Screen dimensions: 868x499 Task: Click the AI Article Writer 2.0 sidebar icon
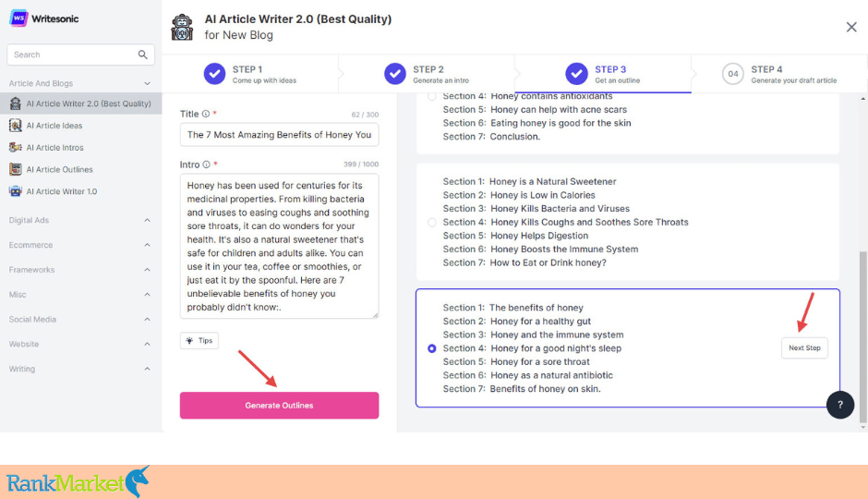(15, 103)
